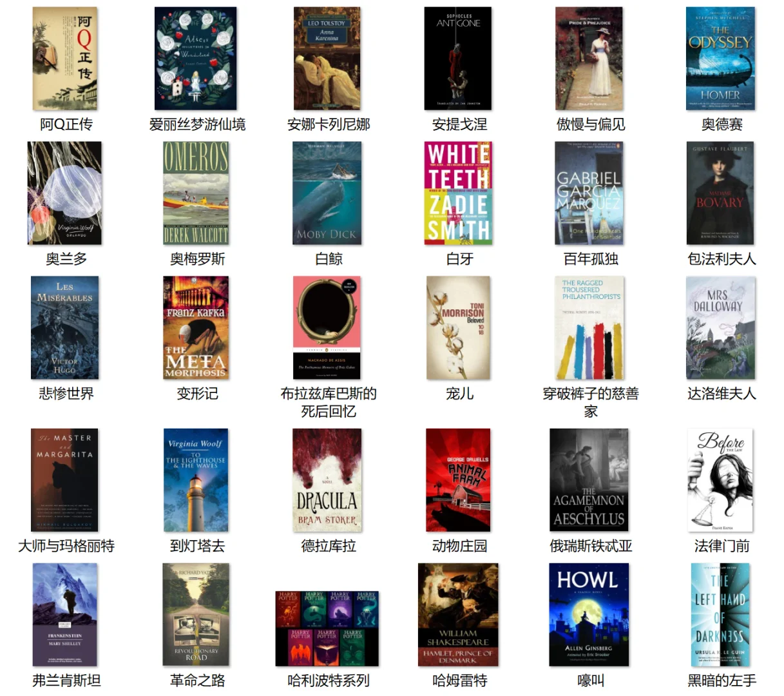Click the 爱丽丝梦游仙境 title label
Image resolution: width=784 pixels, height=696 pixels.
coord(197,124)
